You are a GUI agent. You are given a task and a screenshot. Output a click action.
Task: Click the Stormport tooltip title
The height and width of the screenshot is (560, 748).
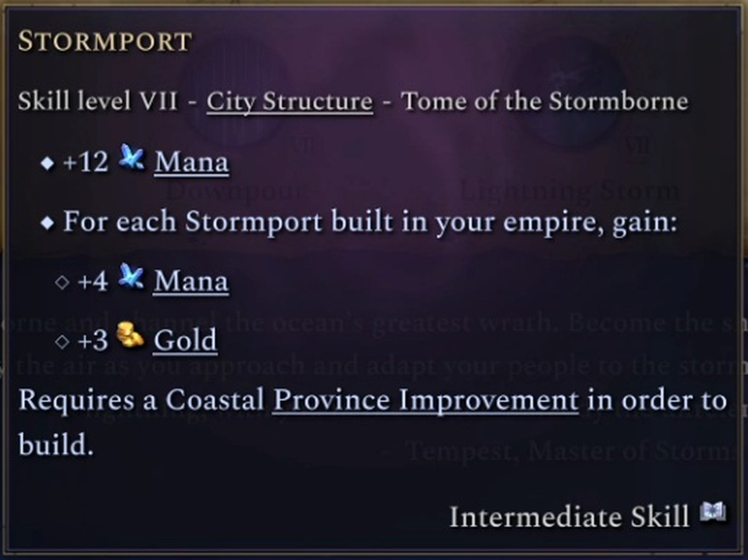104,42
